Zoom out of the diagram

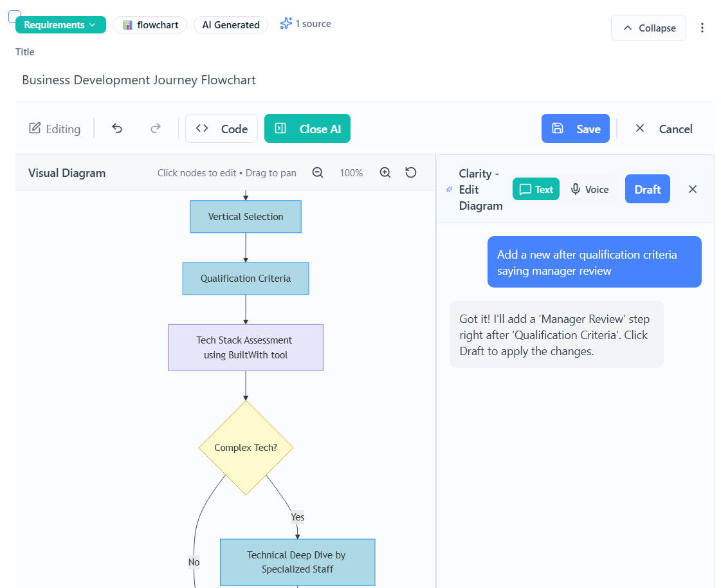[318, 172]
